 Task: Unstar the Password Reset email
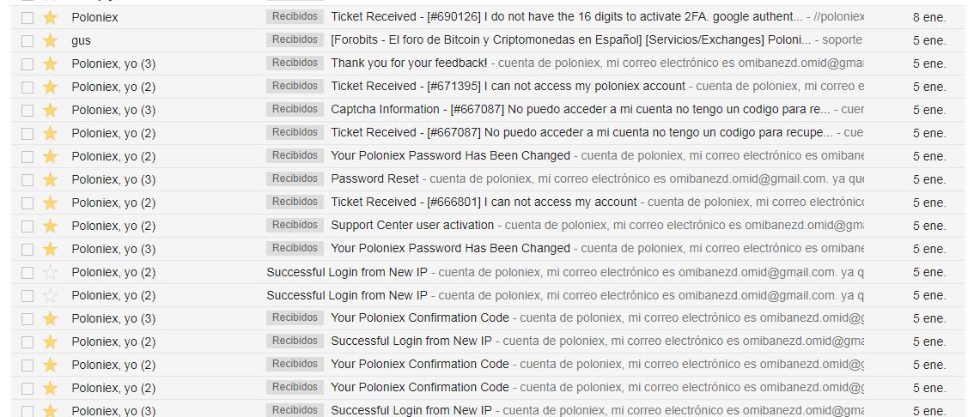tap(50, 180)
